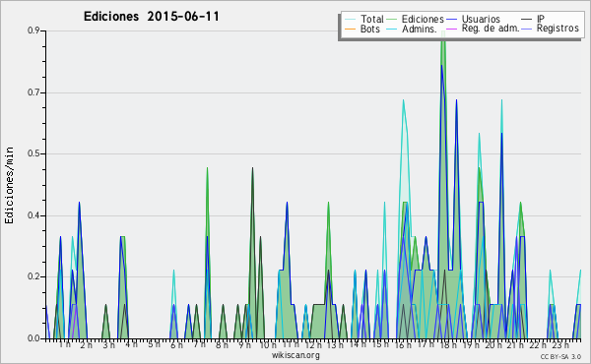The width and height of the screenshot is (591, 364).
Task: Click the 12 h axis tick label
Action: tap(313, 344)
